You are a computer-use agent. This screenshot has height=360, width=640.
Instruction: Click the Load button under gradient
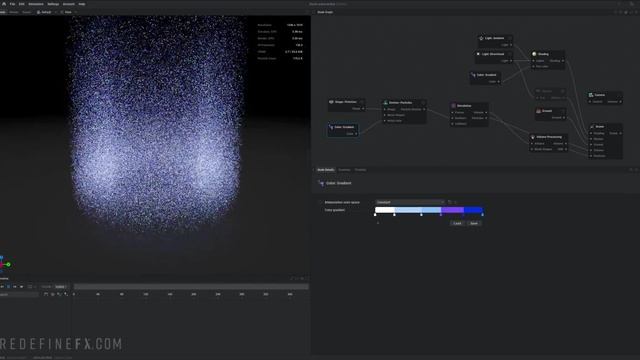457,223
